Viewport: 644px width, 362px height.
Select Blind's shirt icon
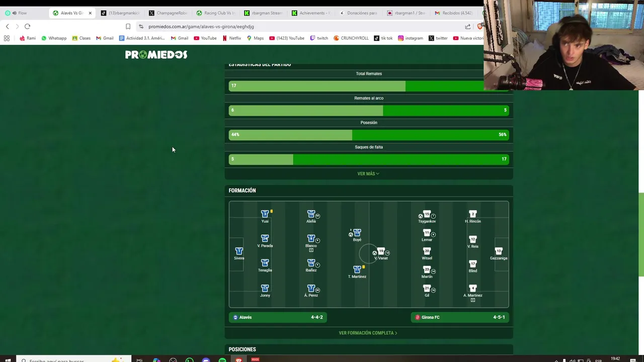pyautogui.click(x=472, y=263)
